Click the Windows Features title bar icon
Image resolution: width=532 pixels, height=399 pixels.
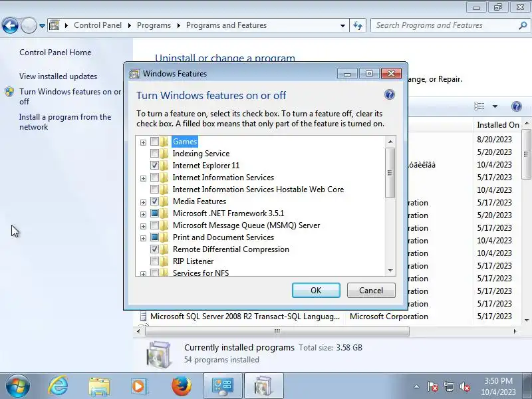point(135,74)
